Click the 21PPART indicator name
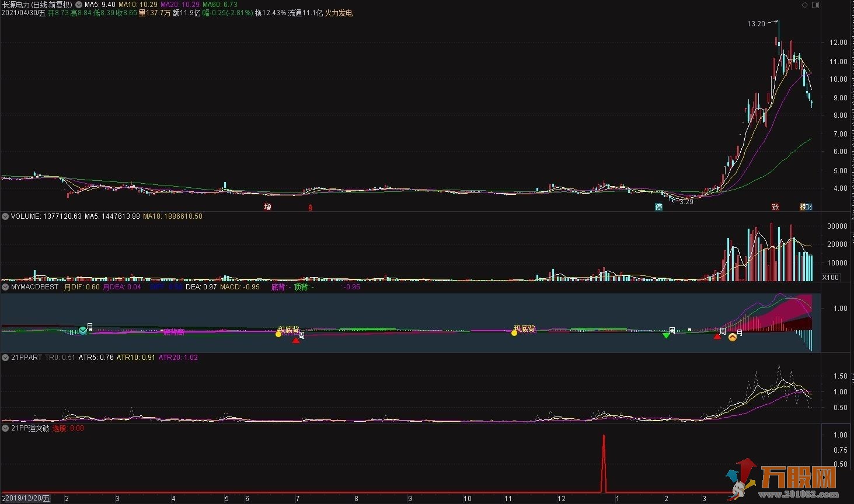The height and width of the screenshot is (504, 854). [26, 358]
